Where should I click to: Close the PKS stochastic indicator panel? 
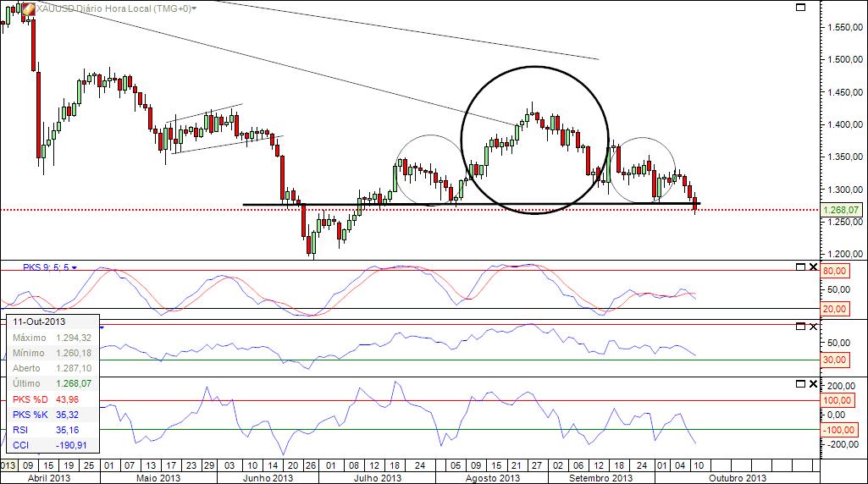coord(813,267)
